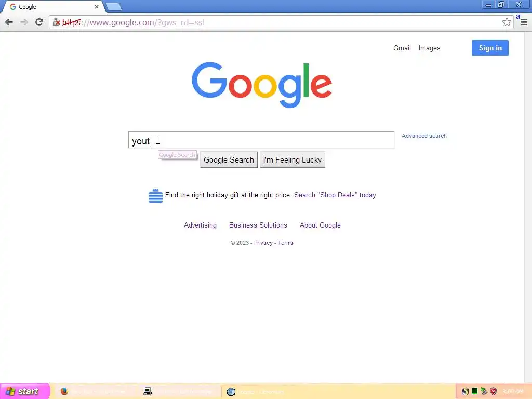Open Advanced search link
This screenshot has height=399, width=532.
[424, 136]
